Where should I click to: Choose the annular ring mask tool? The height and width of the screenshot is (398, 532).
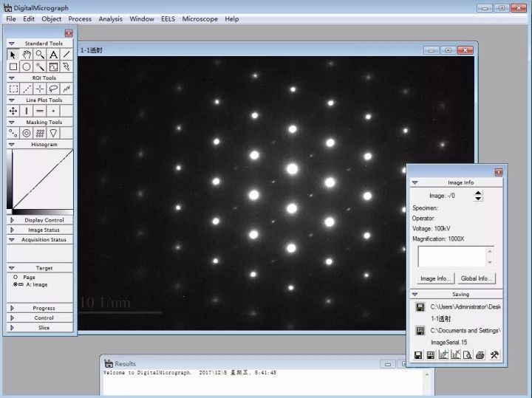click(x=27, y=133)
